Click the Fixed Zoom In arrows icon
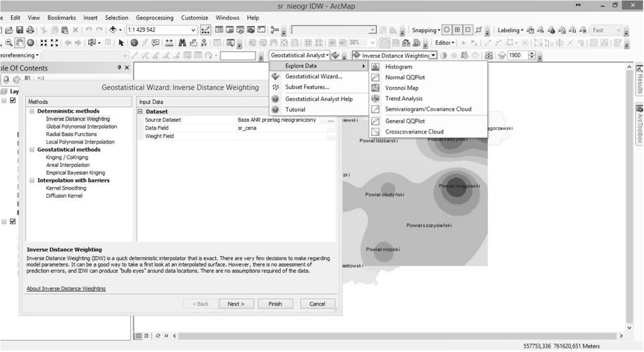The width and height of the screenshot is (644, 352). (43, 43)
